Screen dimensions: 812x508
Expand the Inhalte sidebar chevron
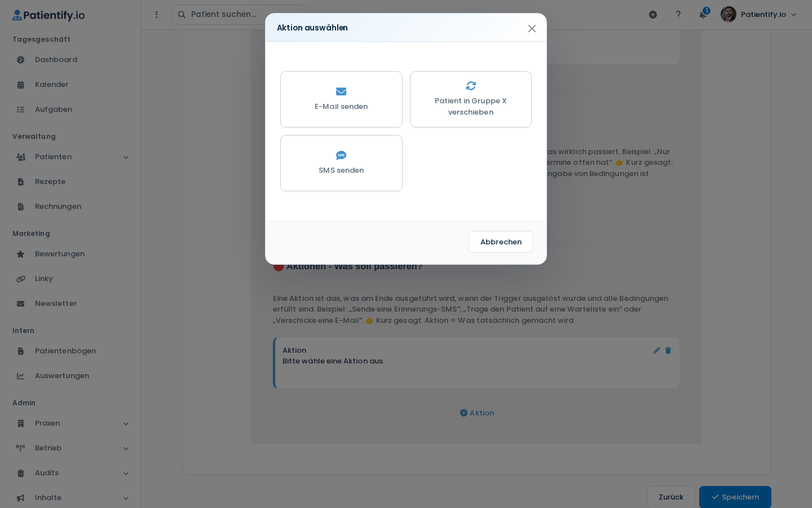126,498
